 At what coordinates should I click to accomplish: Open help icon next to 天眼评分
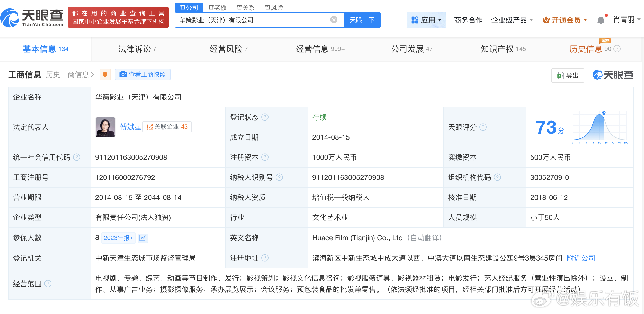(x=483, y=127)
